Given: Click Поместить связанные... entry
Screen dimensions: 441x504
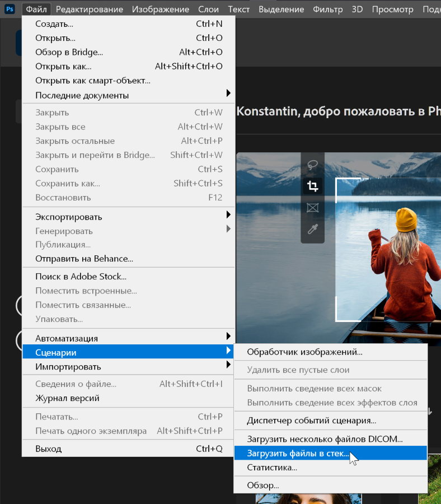Looking at the screenshot, I should coord(129,305).
